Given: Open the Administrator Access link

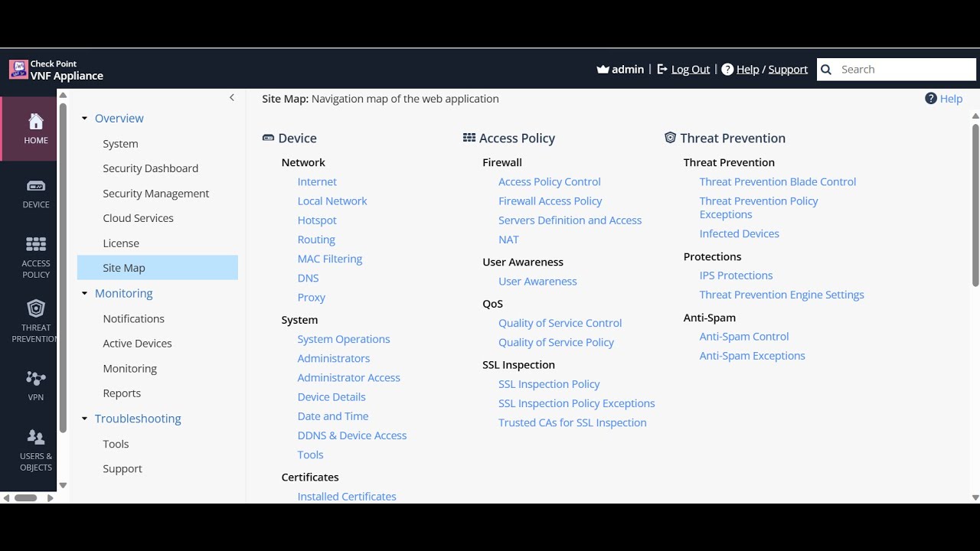Looking at the screenshot, I should 348,378.
